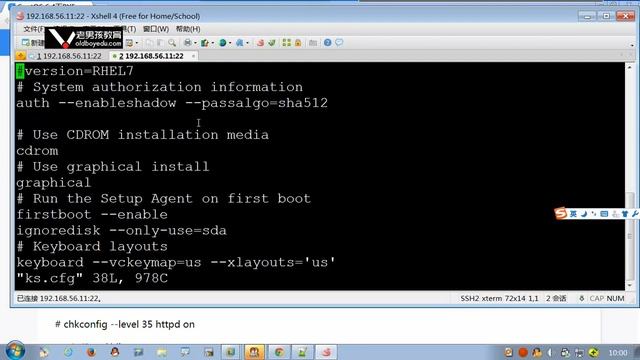Click the gray keyboard toolbar icon
The height and width of the screenshot is (360, 640).
click(x=313, y=42)
